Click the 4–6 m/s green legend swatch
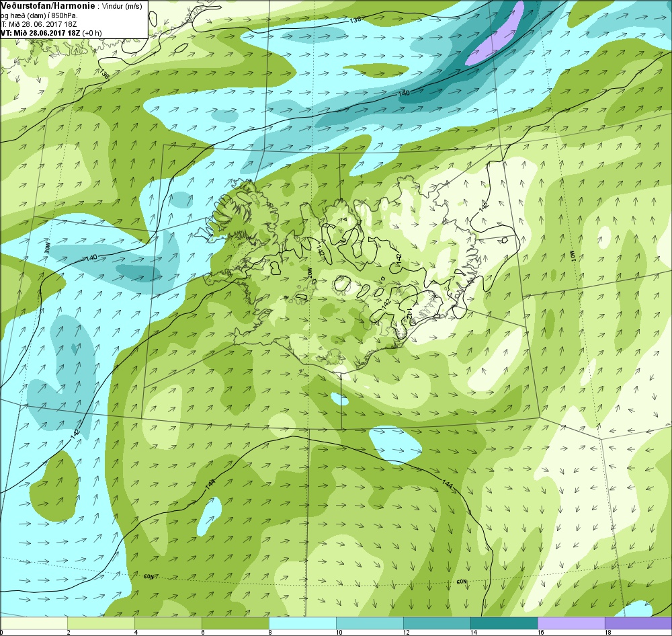The height and width of the screenshot is (636, 672). pos(168,623)
